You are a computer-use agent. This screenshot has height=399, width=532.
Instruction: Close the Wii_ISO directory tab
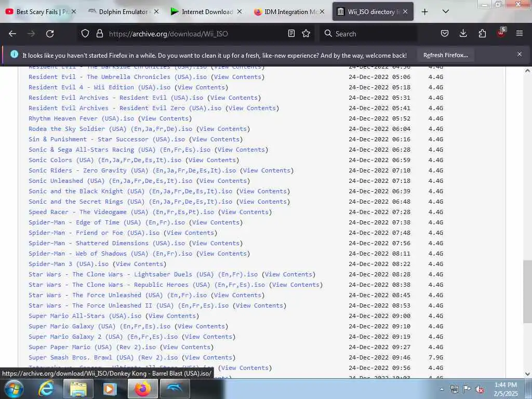[405, 11]
